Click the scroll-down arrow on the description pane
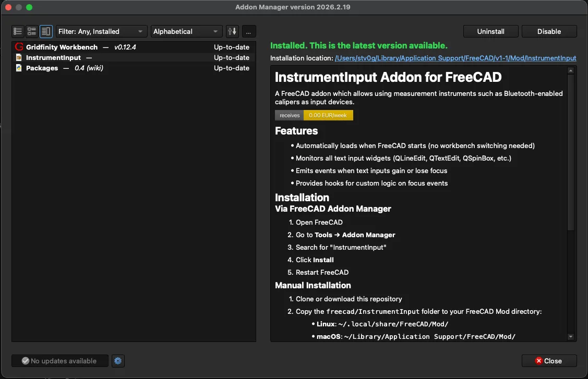 click(x=571, y=336)
